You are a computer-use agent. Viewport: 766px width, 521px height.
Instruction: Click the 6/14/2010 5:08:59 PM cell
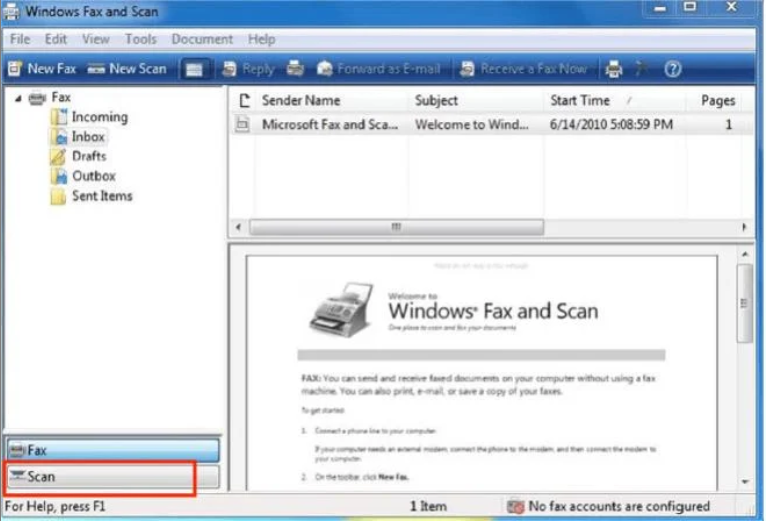click(611, 124)
